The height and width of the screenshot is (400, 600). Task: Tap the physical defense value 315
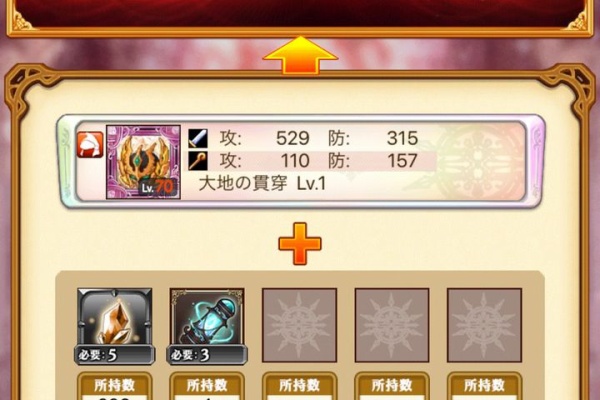tap(402, 138)
